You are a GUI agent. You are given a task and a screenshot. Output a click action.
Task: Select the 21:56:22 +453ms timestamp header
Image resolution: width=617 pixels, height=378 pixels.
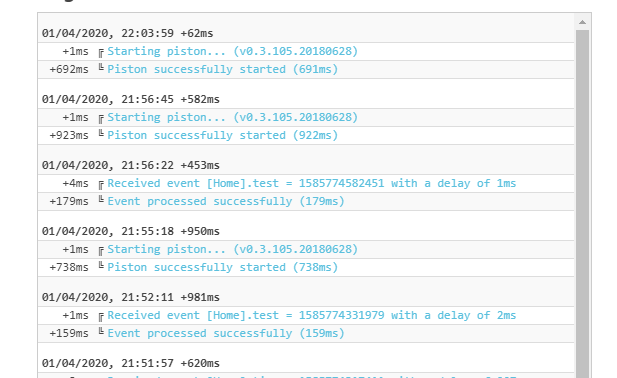pos(131,165)
